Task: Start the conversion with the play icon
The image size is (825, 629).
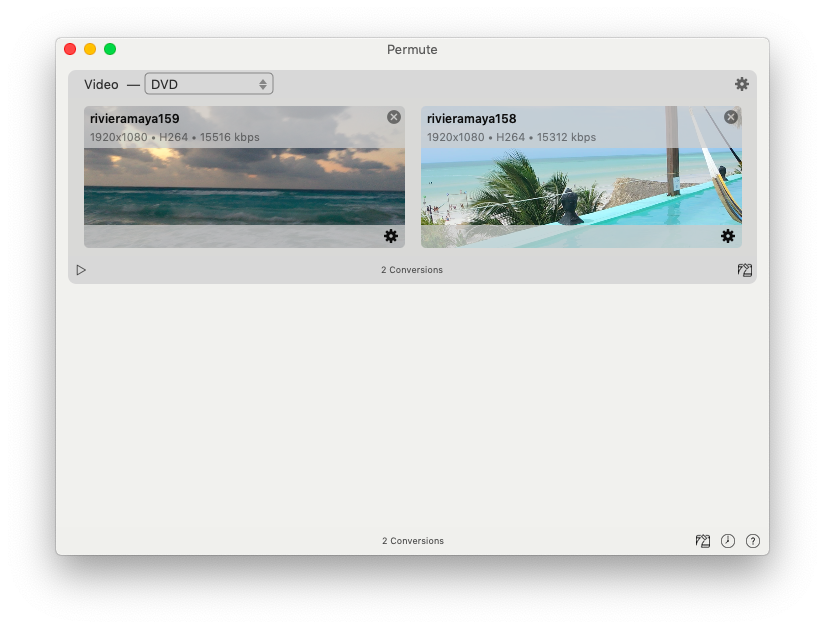Action: (81, 269)
